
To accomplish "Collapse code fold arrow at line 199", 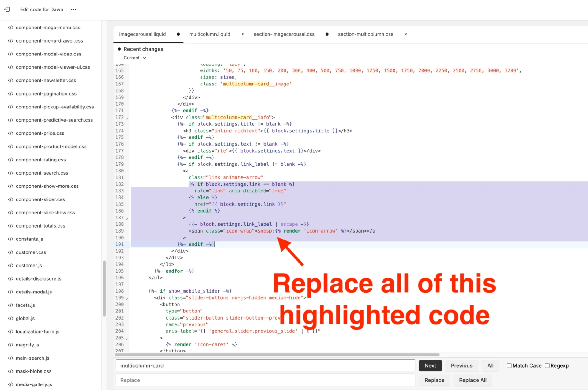I will (x=127, y=299).
